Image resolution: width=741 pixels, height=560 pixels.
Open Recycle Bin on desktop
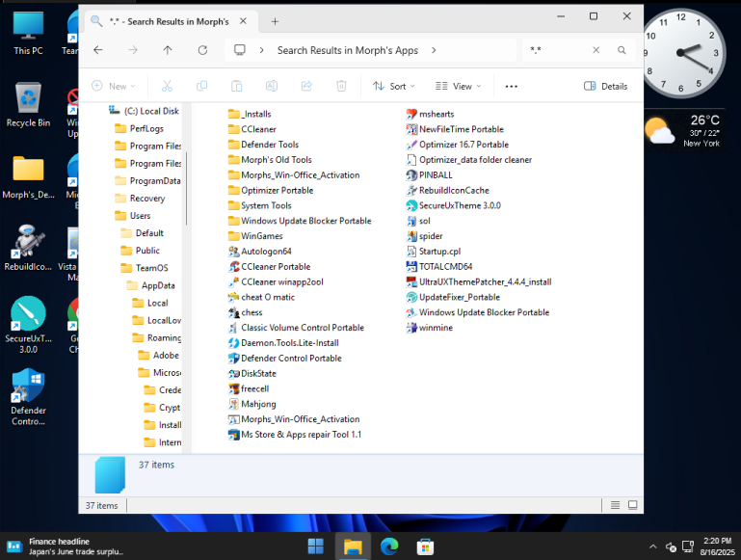click(28, 105)
